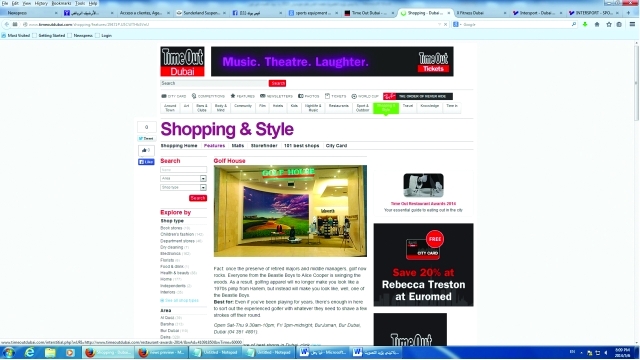
Task: Open the History menu
Action: (41, 3)
